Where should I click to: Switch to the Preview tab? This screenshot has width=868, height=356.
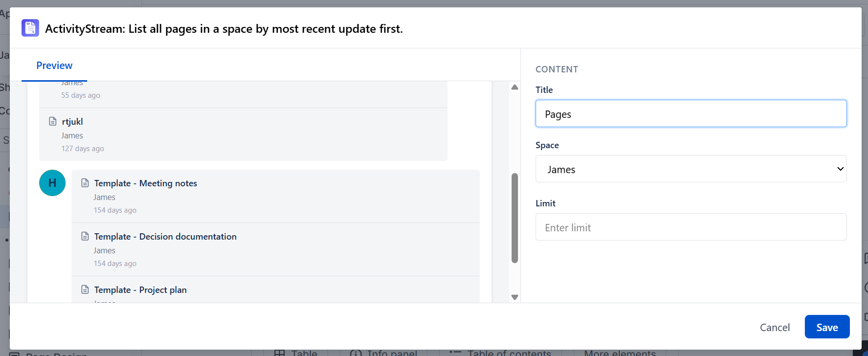click(x=54, y=66)
